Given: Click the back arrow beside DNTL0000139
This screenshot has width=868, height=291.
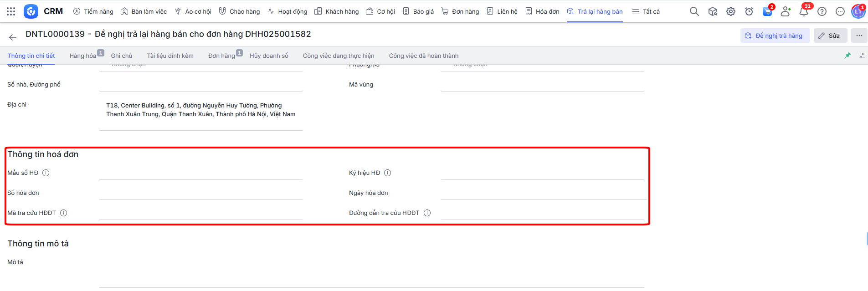Looking at the screenshot, I should pos(13,37).
